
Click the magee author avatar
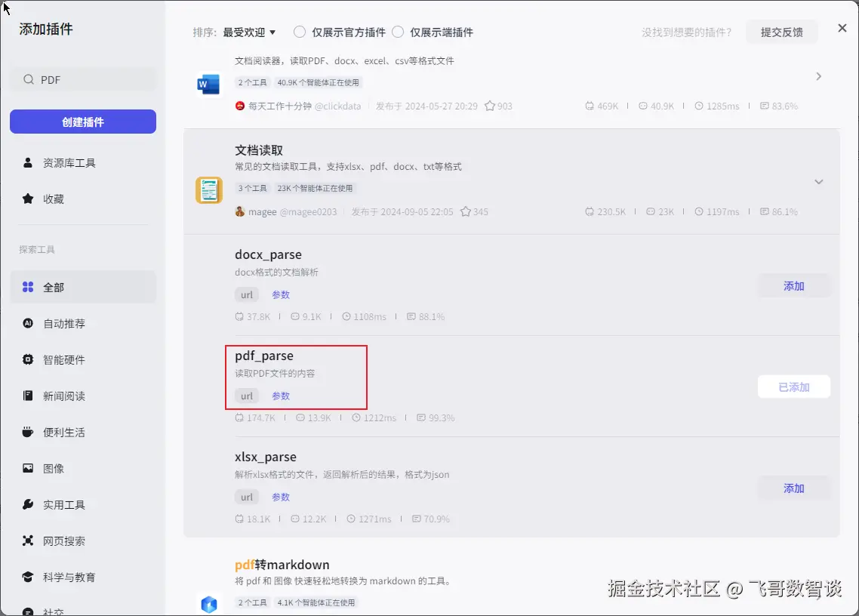click(x=240, y=211)
